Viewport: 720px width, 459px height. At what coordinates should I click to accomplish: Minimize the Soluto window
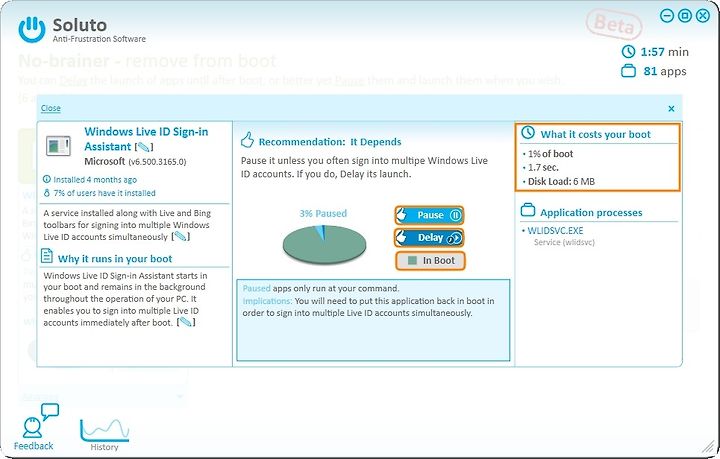[x=667, y=16]
